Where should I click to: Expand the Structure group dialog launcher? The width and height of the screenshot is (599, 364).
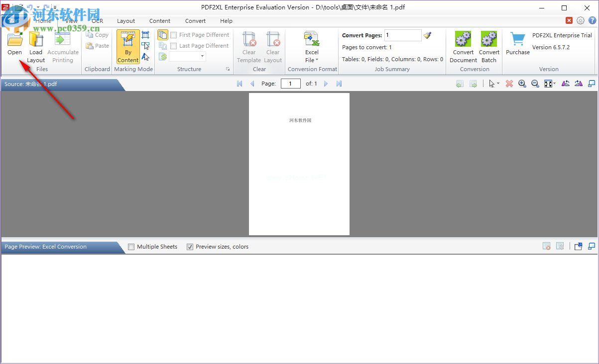228,69
